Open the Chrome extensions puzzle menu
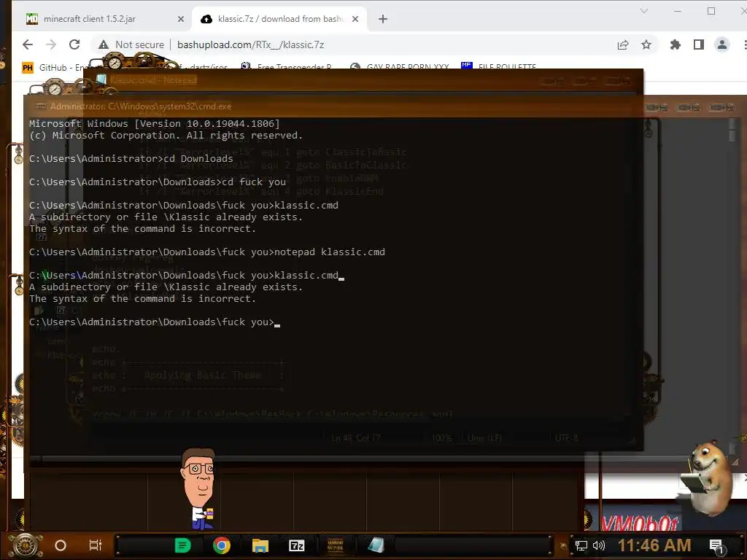 [x=675, y=44]
